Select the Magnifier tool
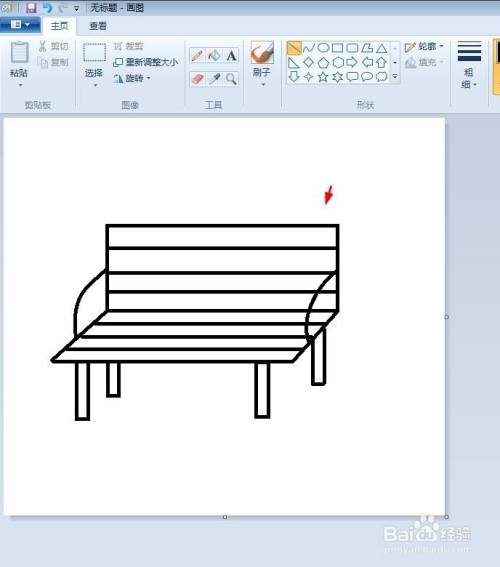This screenshot has width=500, height=567. 231,79
